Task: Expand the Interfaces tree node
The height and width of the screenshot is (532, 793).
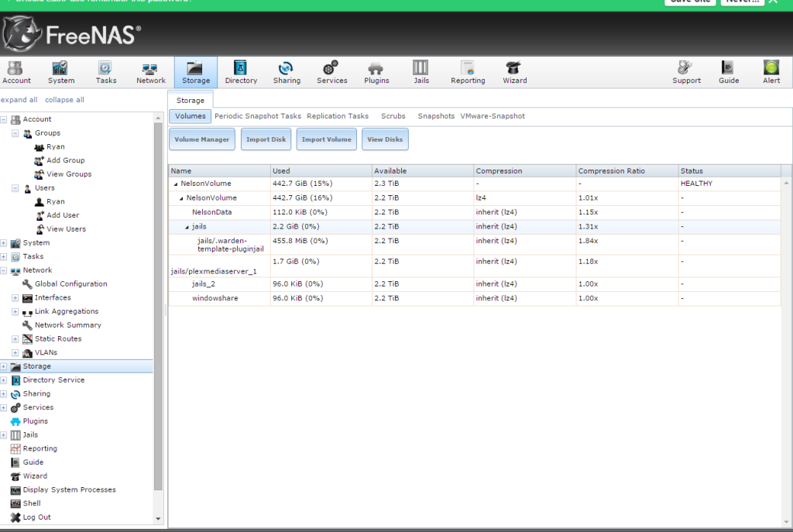Action: point(15,298)
